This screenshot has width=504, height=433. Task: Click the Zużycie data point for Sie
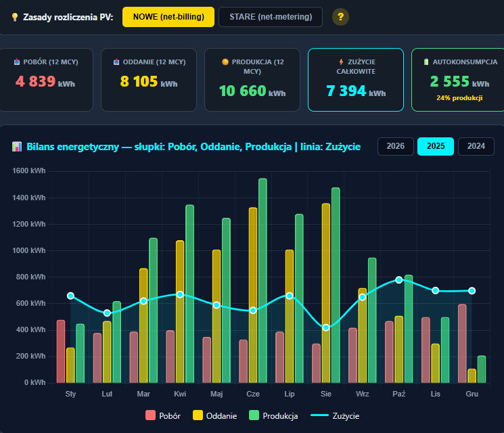pos(326,327)
